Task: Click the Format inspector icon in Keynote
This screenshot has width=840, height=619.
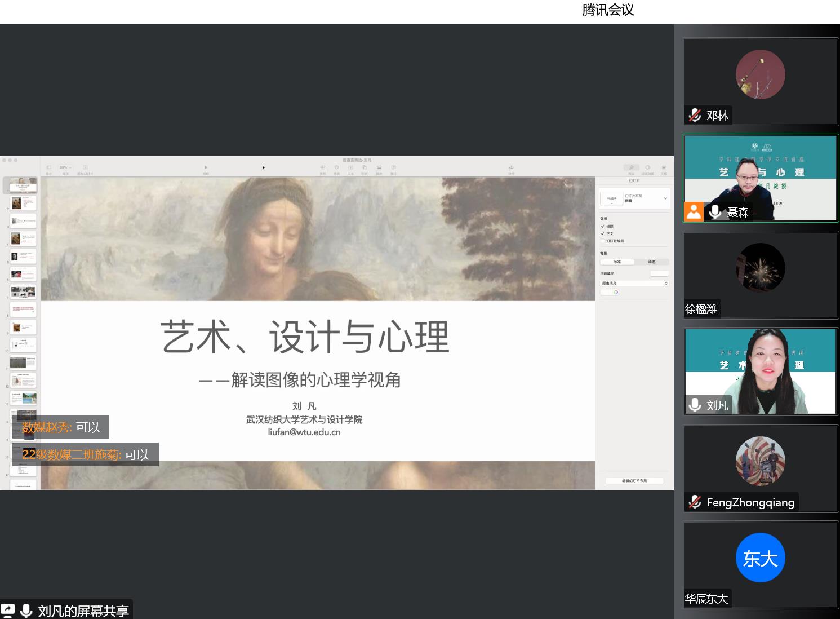Action: [632, 167]
